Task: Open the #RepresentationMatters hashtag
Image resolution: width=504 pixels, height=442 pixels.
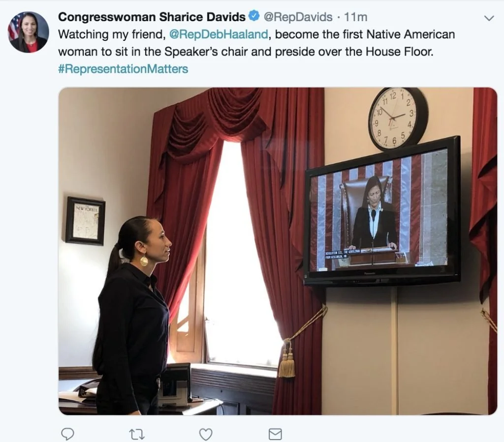Action: [x=123, y=69]
